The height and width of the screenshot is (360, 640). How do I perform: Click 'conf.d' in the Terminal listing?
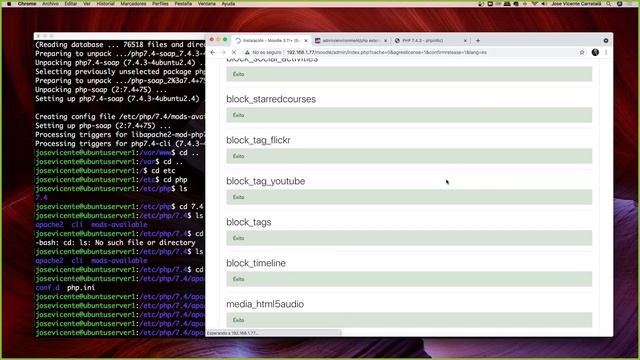coord(47,287)
